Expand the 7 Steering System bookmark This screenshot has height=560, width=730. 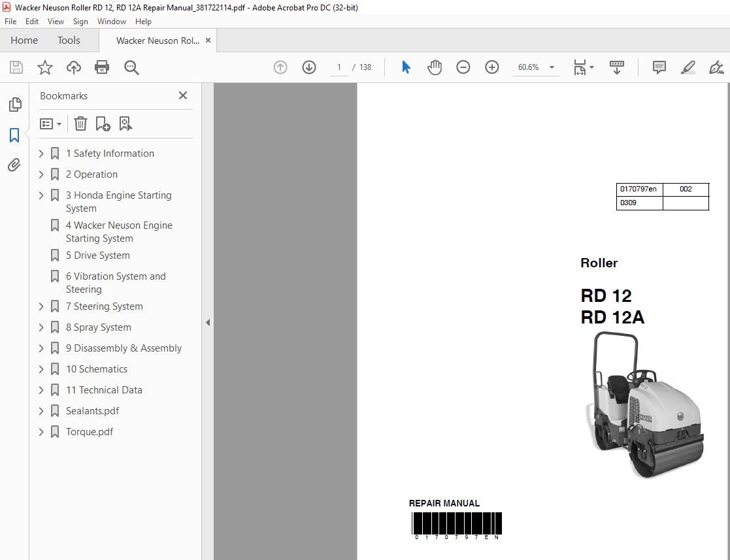(41, 306)
